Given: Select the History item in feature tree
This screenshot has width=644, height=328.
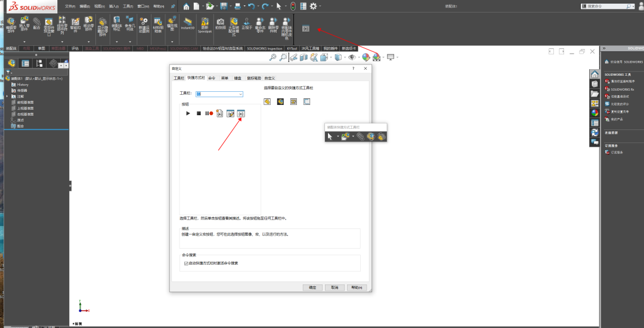Looking at the screenshot, I should (x=23, y=85).
